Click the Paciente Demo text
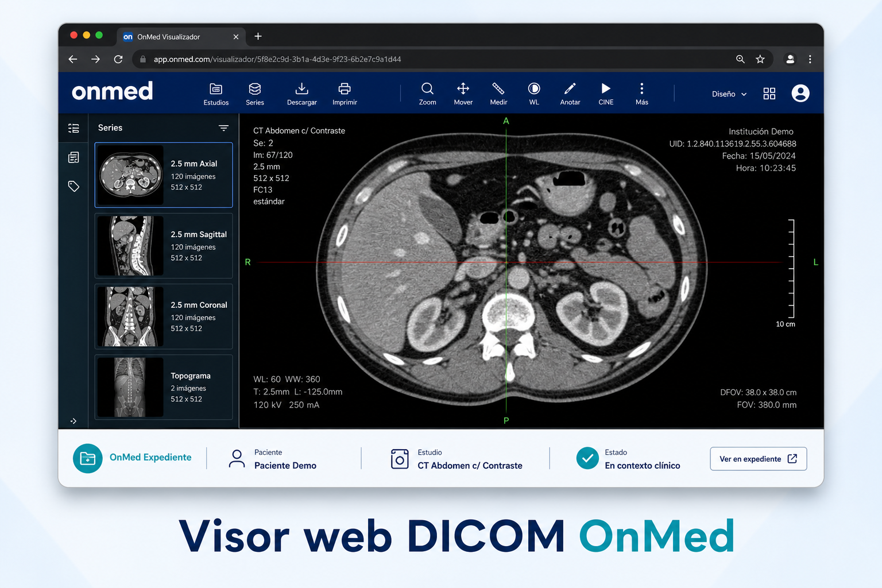 285,466
